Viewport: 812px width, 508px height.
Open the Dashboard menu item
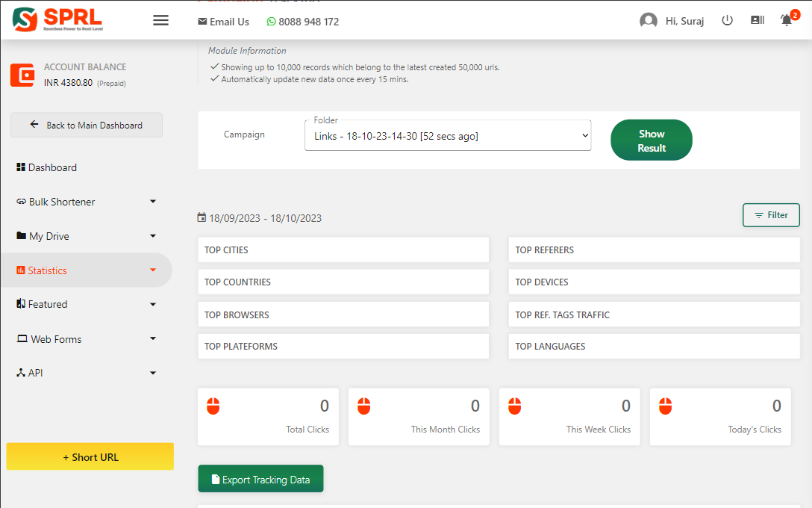point(52,167)
